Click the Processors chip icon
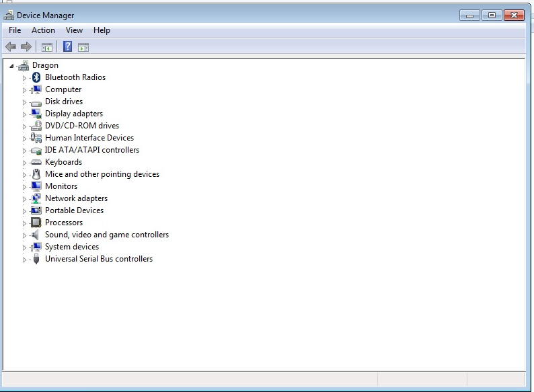Image resolution: width=534 pixels, height=392 pixels. click(x=36, y=223)
